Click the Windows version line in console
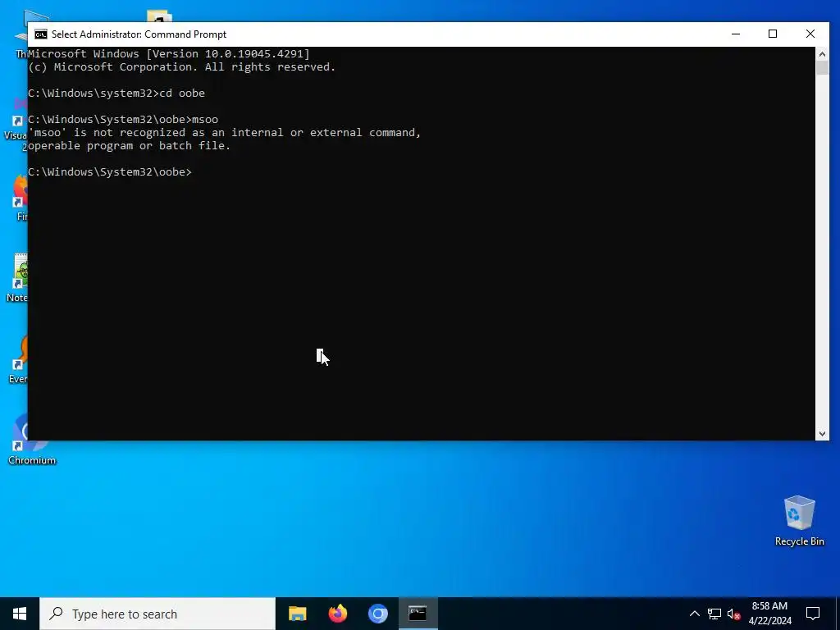The height and width of the screenshot is (630, 840). coord(169,53)
